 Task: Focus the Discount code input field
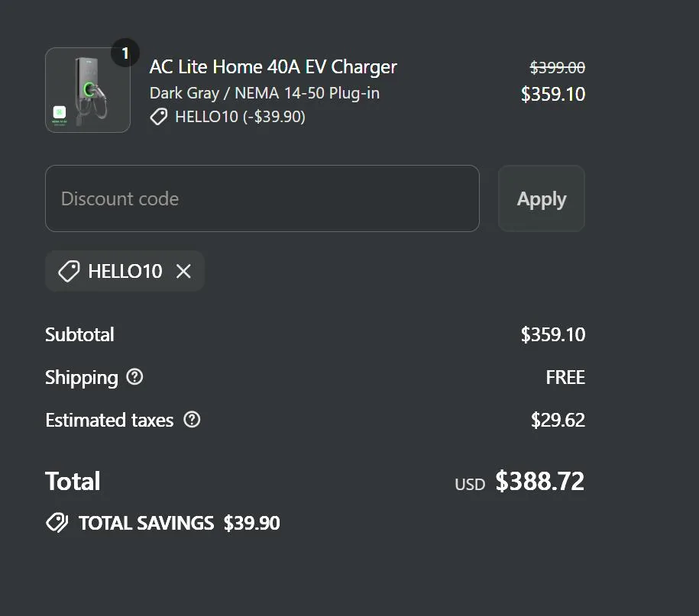tap(262, 198)
